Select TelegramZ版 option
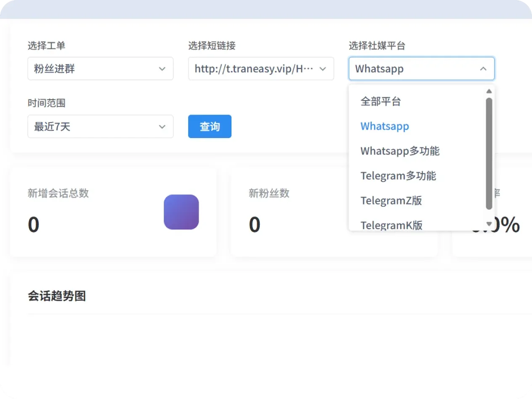The height and width of the screenshot is (399, 532). (417, 200)
